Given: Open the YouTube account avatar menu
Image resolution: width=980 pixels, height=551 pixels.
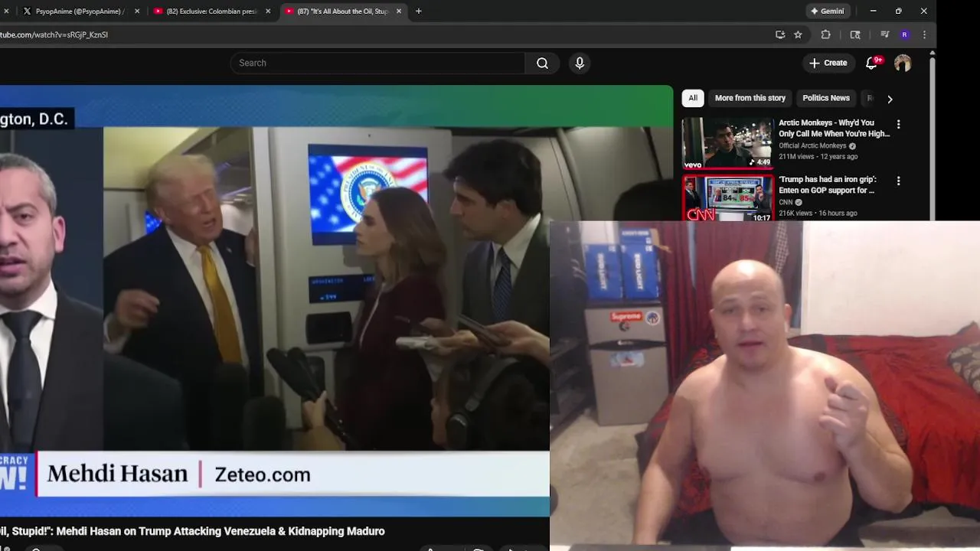Looking at the screenshot, I should point(903,63).
